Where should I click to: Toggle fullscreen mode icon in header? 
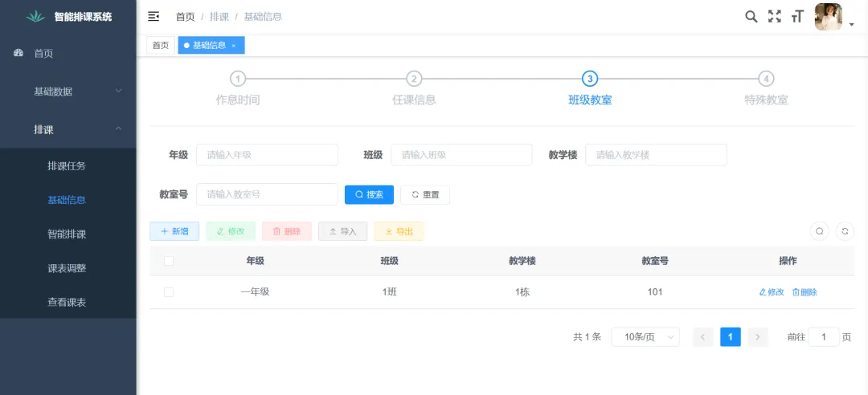(774, 16)
